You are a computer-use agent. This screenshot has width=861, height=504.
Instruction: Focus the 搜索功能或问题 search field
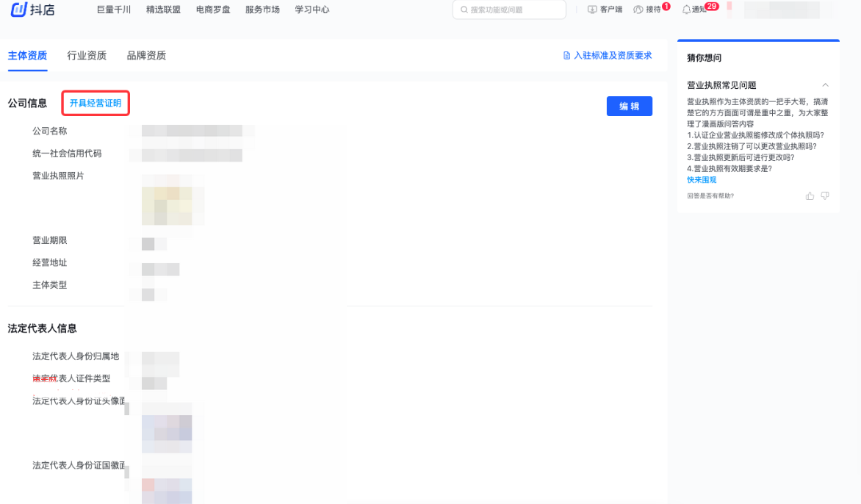coord(514,10)
